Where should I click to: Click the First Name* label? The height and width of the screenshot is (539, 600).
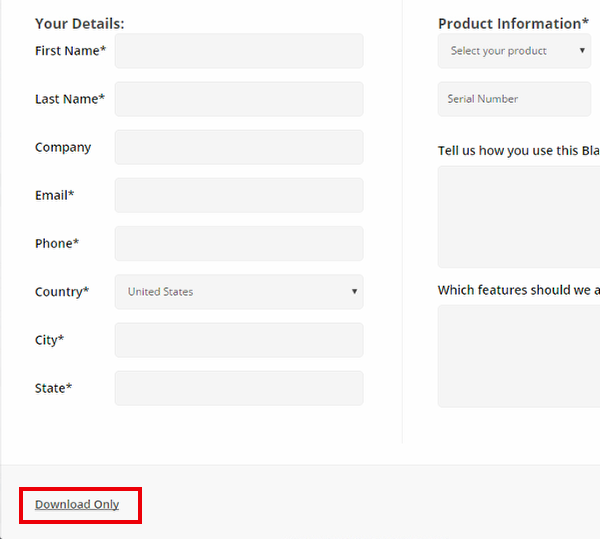pyautogui.click(x=70, y=51)
